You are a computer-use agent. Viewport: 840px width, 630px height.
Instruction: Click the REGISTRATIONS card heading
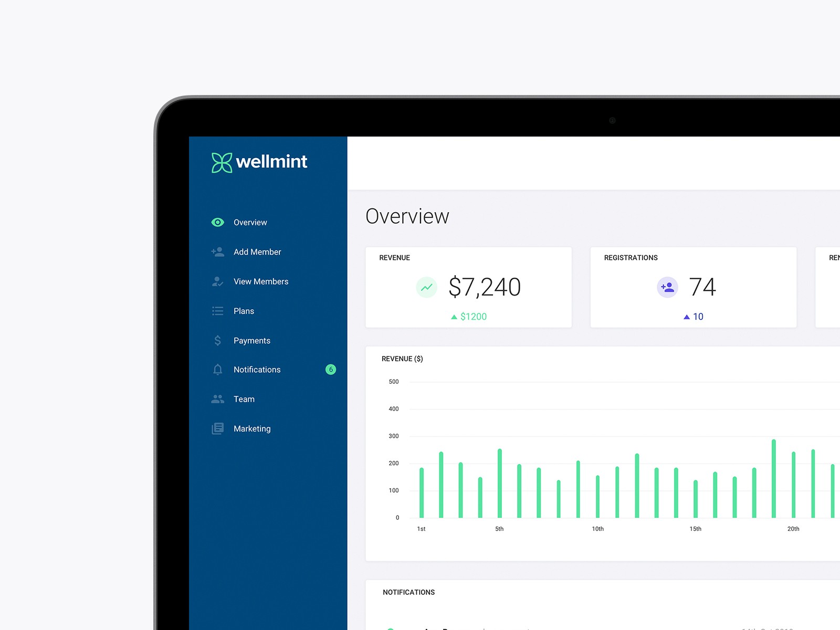(x=631, y=258)
